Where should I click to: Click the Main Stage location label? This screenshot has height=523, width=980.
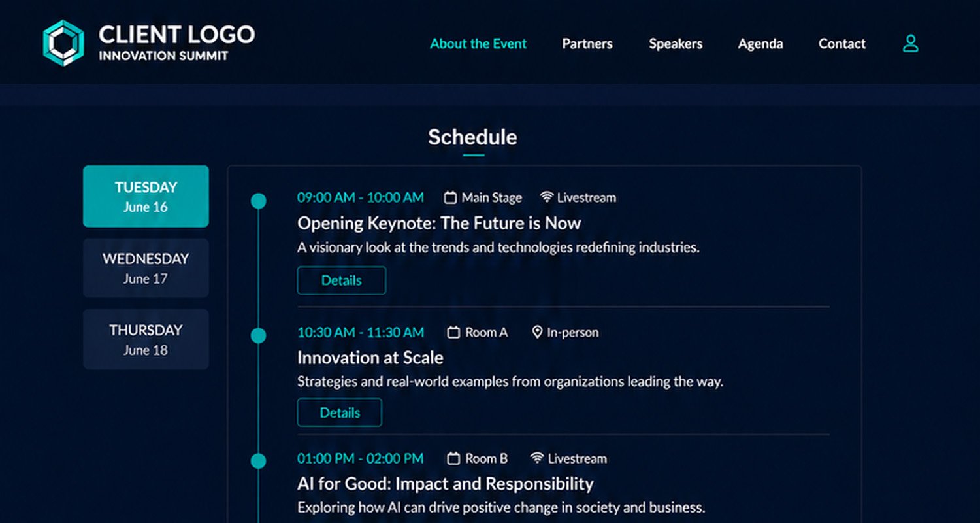coord(492,197)
